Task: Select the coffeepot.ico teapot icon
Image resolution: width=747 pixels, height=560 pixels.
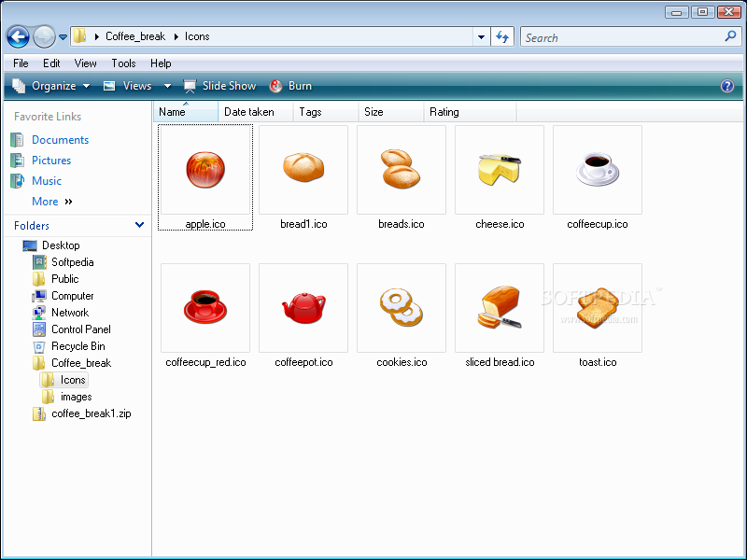Action: tap(303, 308)
